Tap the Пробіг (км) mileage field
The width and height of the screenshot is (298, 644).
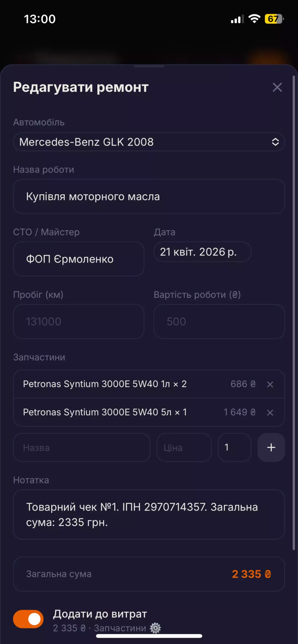[78, 322]
